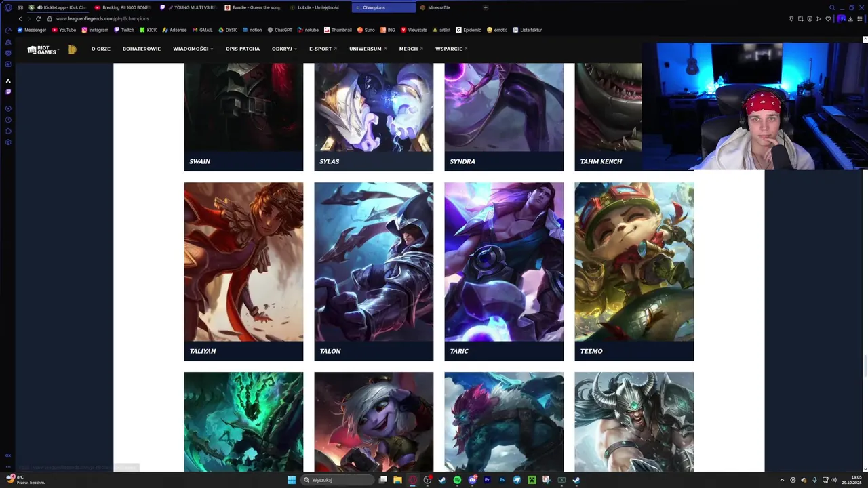Open Spotify from the taskbar

[x=457, y=480]
